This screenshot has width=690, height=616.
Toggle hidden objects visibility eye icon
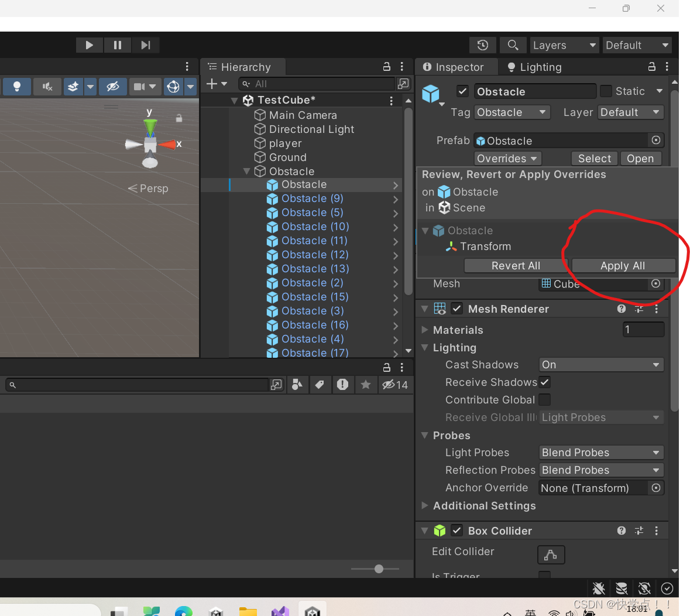click(x=112, y=86)
